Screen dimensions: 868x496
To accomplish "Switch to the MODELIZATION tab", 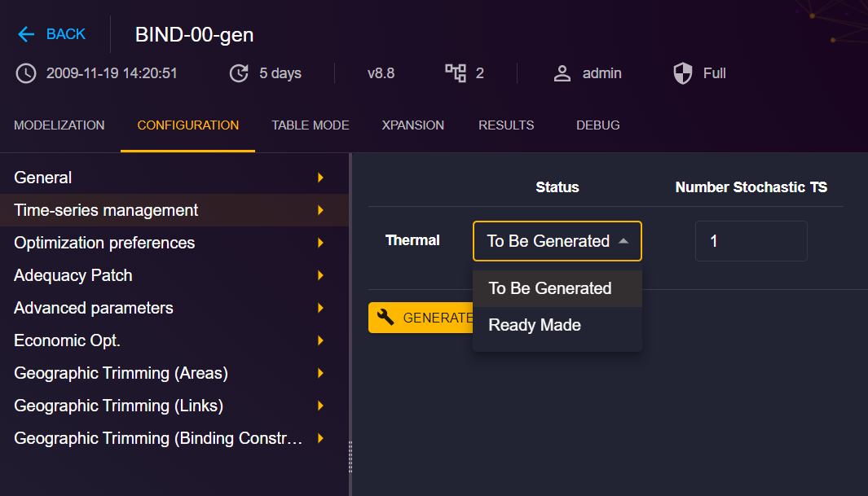I will click(x=59, y=125).
